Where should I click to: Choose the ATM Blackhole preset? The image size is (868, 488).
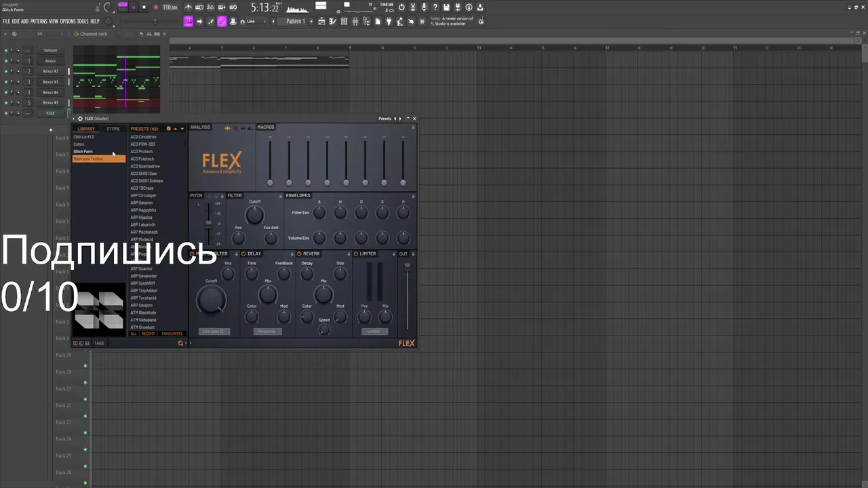(143, 312)
